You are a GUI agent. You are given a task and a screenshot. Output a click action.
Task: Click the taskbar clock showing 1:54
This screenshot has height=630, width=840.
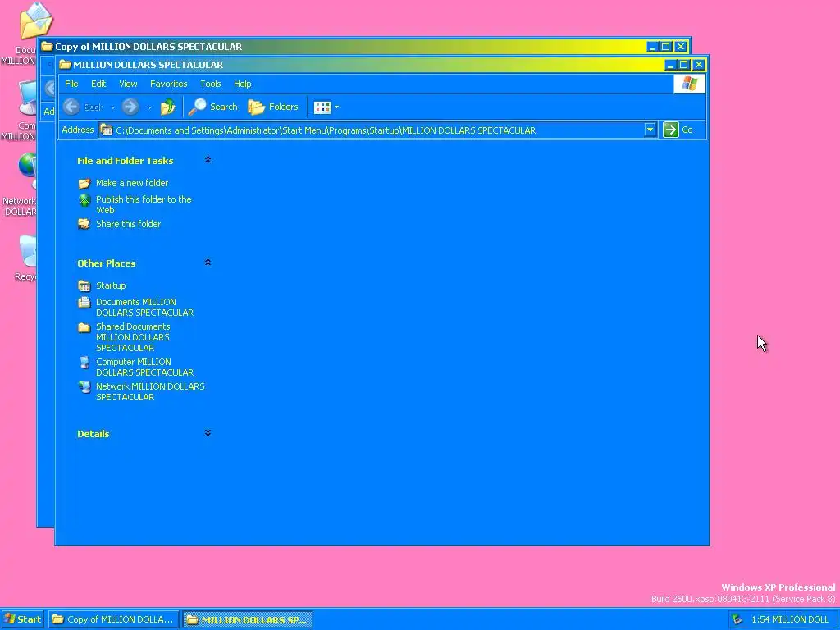790,619
